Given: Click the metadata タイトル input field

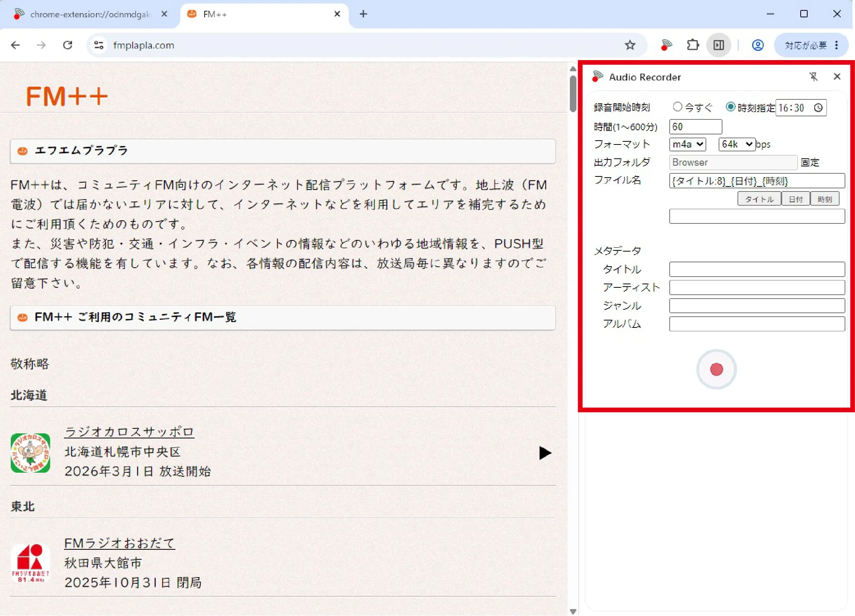Looking at the screenshot, I should (x=757, y=269).
